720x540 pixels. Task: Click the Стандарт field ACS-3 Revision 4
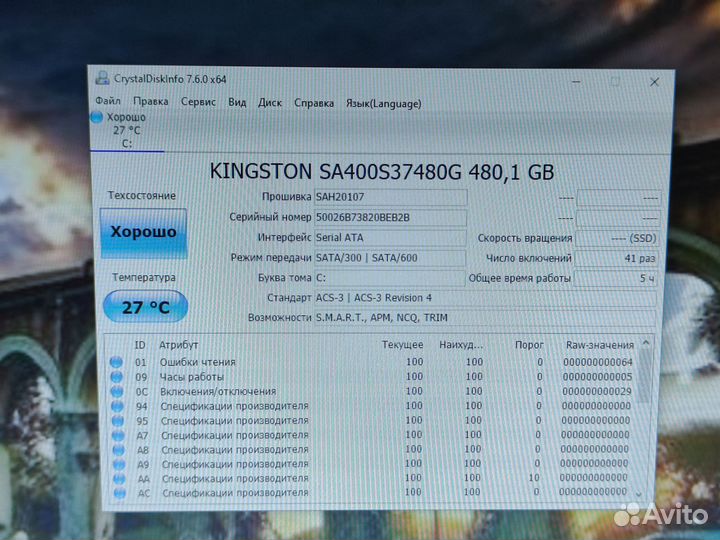(485, 298)
